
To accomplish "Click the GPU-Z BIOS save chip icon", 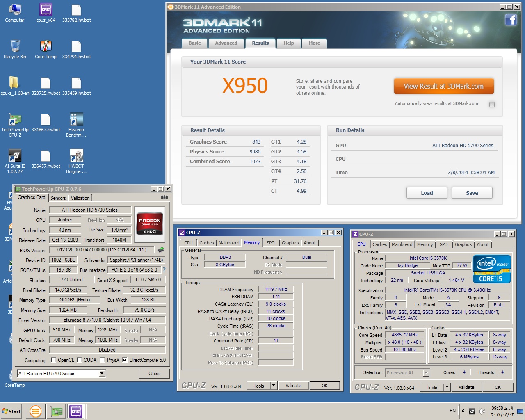I will tap(161, 249).
